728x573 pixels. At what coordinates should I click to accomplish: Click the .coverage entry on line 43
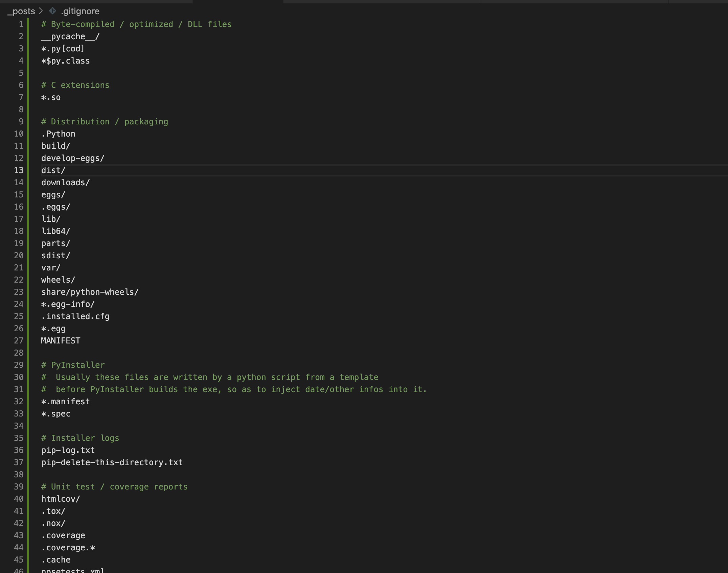(x=63, y=535)
